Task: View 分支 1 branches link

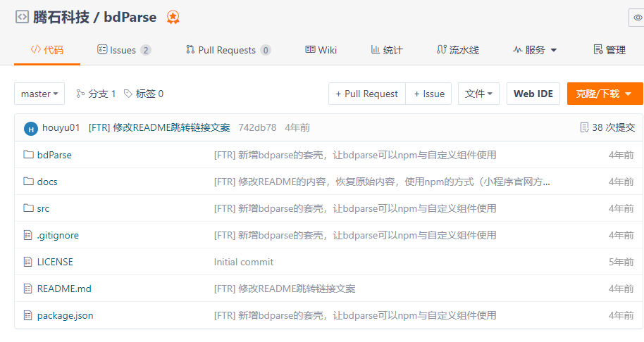Action: click(96, 94)
